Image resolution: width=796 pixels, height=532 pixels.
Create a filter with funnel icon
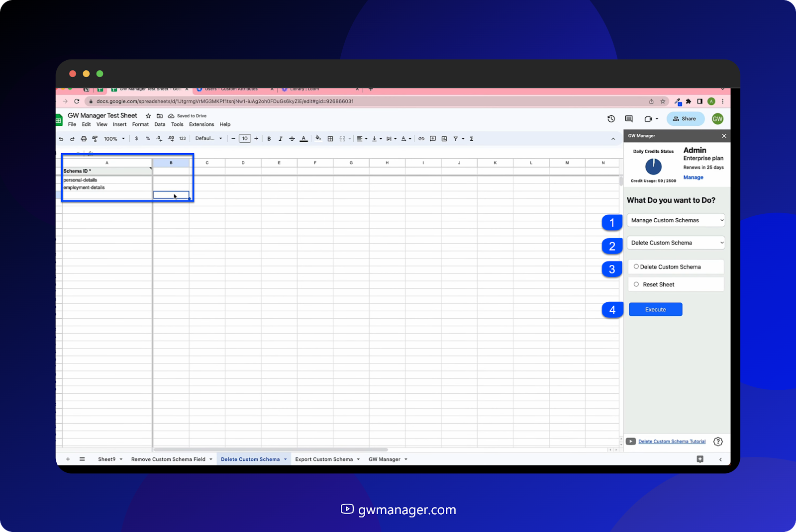pos(456,139)
